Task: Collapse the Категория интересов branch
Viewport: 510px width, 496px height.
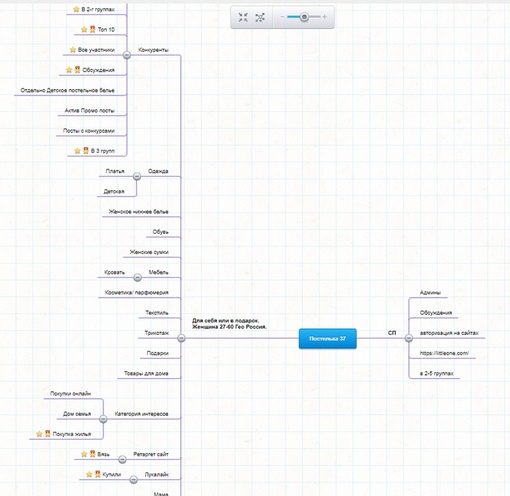Action: 103,419
